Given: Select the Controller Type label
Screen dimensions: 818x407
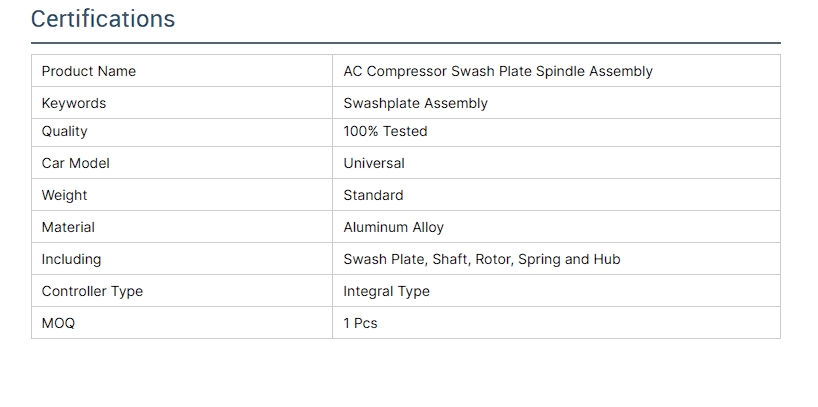Looking at the screenshot, I should click(92, 291).
